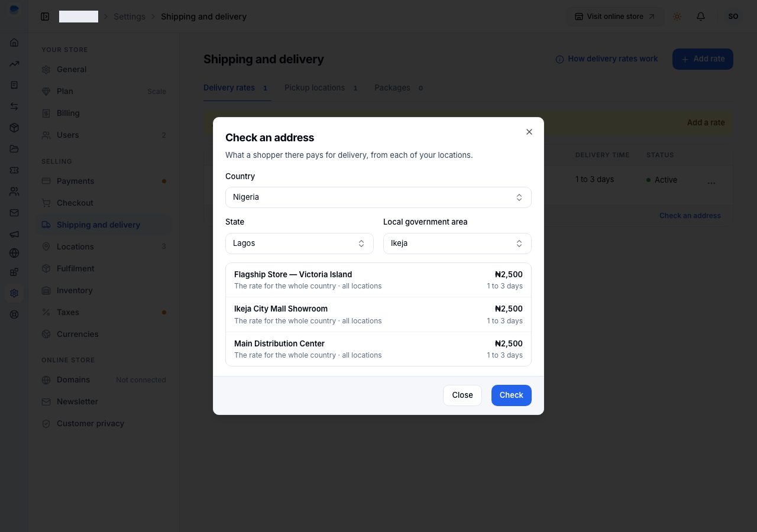This screenshot has width=757, height=532.
Task: Open General in settings sidebar
Action: click(103, 69)
